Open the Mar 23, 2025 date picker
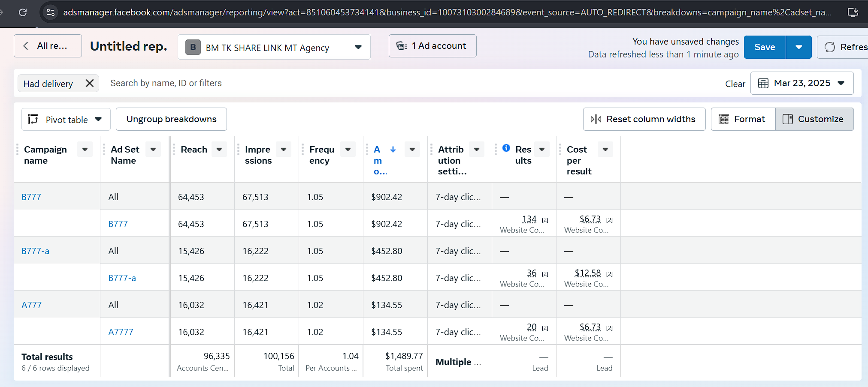This screenshot has height=387, width=868. 801,83
